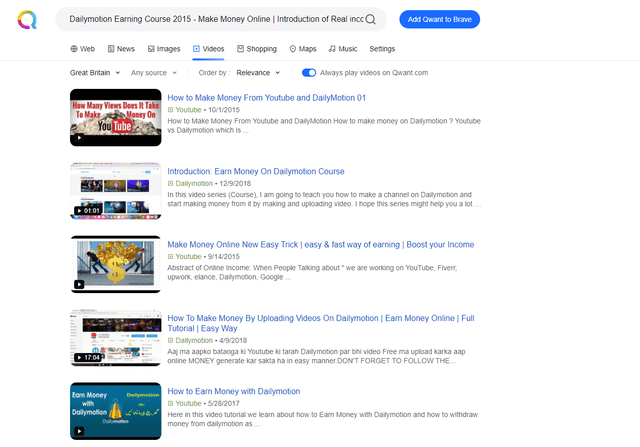This screenshot has width=640, height=447.
Task: Click description starting 'Aaj ma aapko bataoga'
Action: pos(316,356)
